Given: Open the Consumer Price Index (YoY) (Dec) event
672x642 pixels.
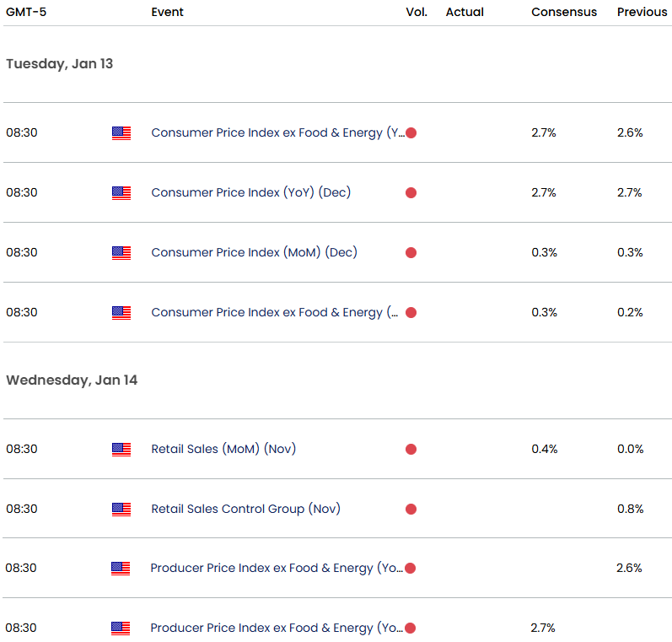Looking at the screenshot, I should [250, 192].
